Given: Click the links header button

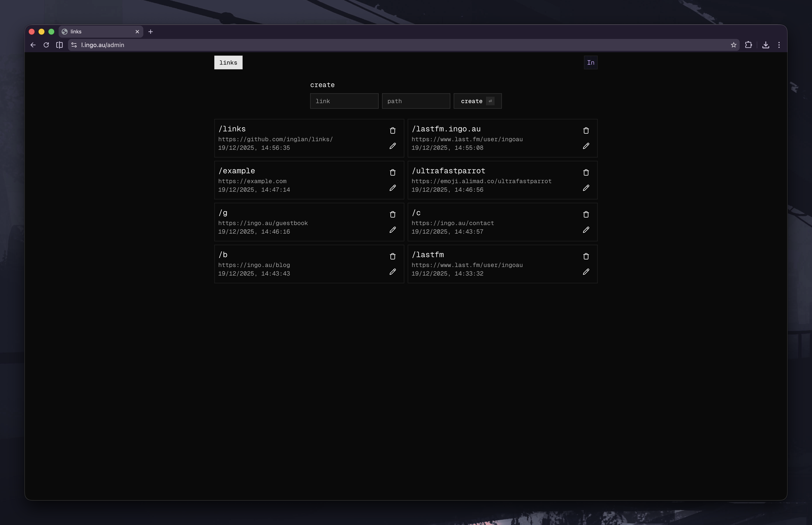Looking at the screenshot, I should point(228,63).
